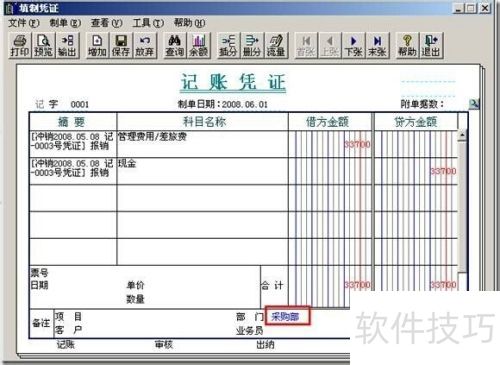
Task: Insert an entry line with 插分
Action: coord(228,46)
